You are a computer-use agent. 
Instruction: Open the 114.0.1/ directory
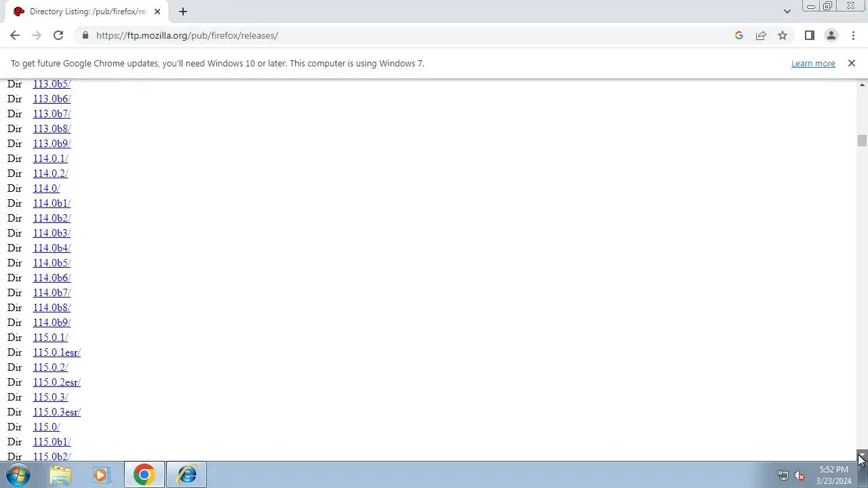[x=50, y=159]
